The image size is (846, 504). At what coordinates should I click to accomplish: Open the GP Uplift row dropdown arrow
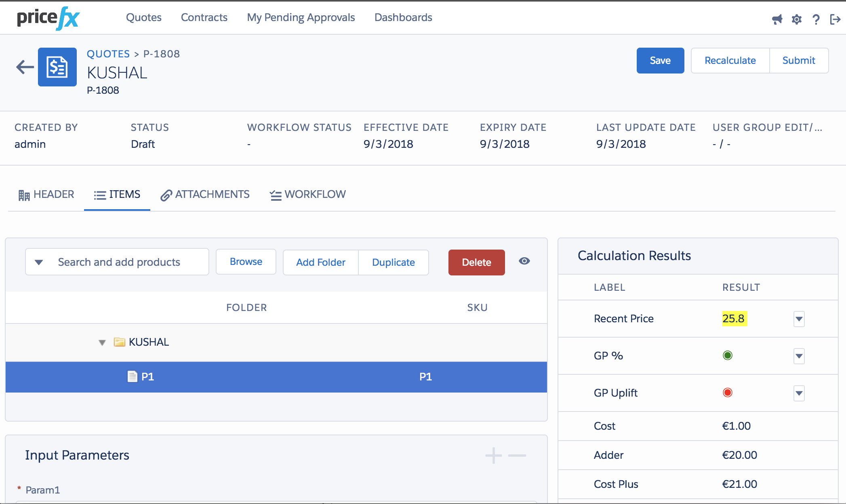[x=799, y=393]
